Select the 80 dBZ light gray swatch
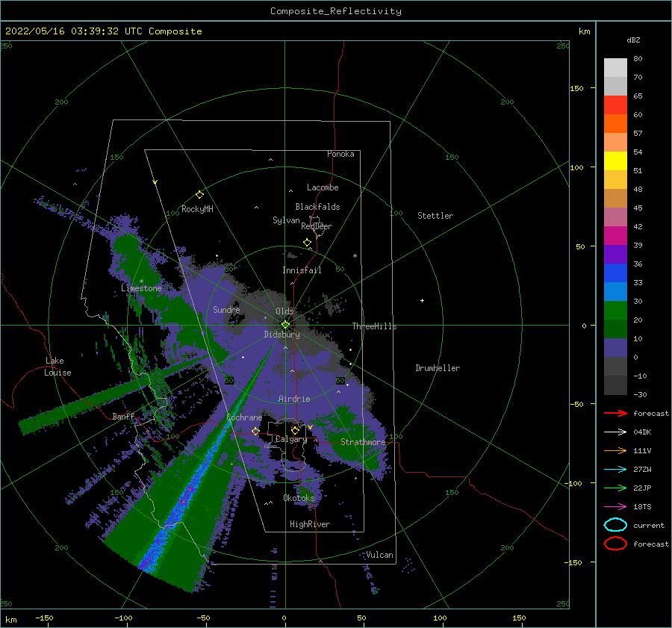Image resolution: width=672 pixels, height=628 pixels. pos(615,68)
